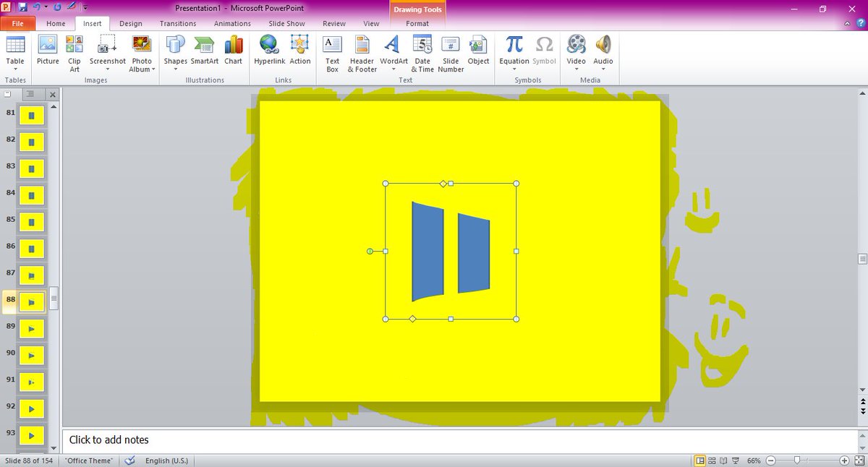Expand the Shapes dropdown arrow

tap(175, 70)
